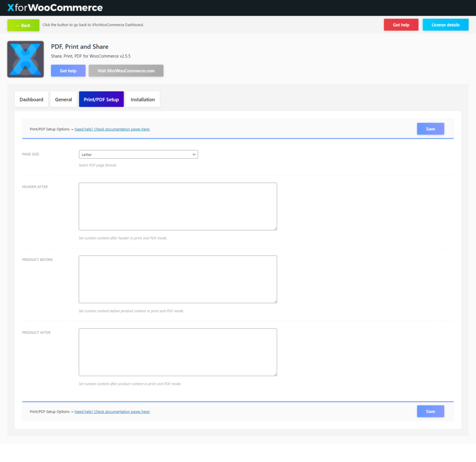Focus the Product Before text area

178,279
